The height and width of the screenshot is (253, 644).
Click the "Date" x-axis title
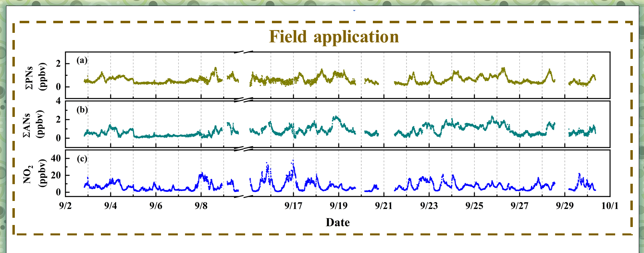pyautogui.click(x=338, y=223)
